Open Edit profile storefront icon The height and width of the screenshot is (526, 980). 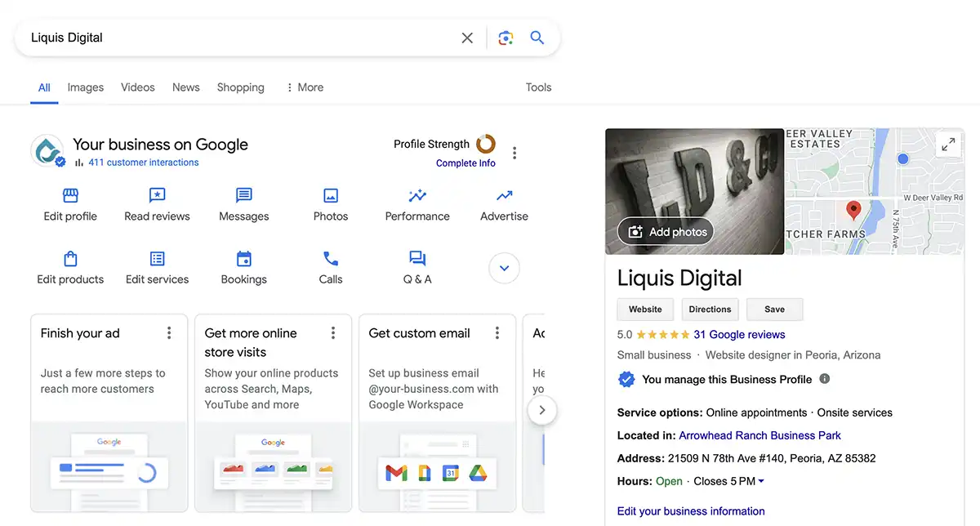[70, 195]
